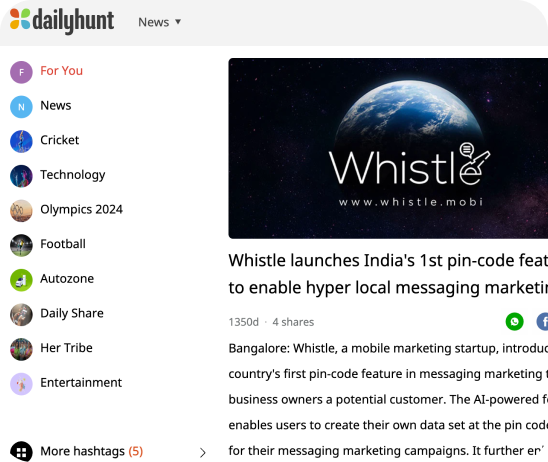Open the Technology section
Image resolution: width=548 pixels, height=462 pixels.
73,175
